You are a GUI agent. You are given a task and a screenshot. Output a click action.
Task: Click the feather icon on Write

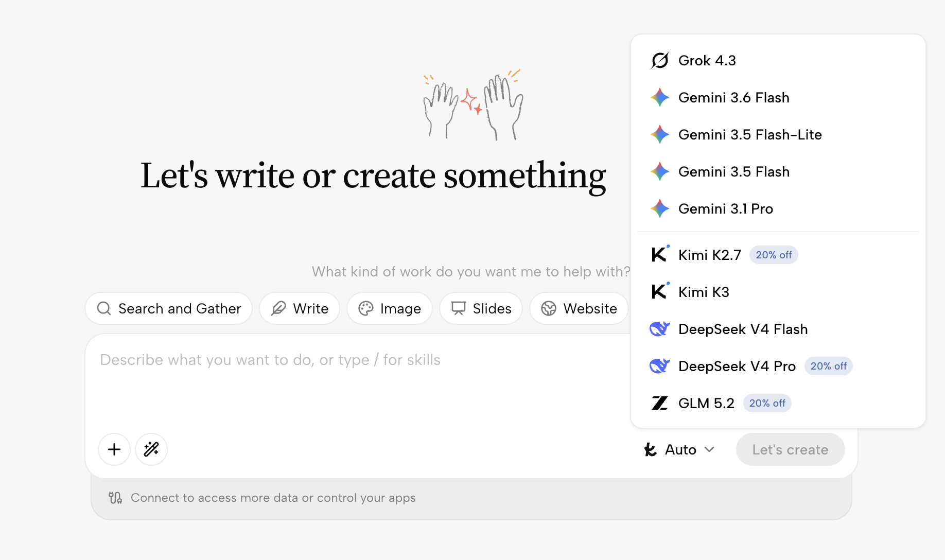click(278, 308)
